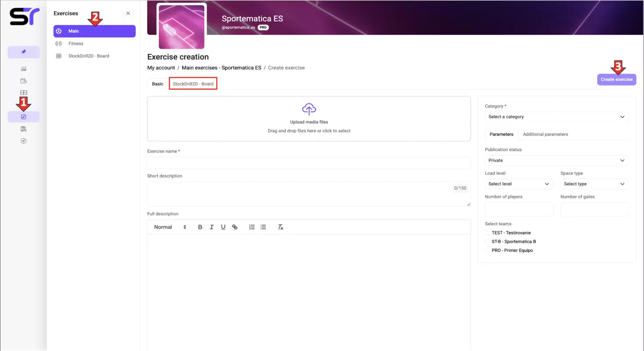This screenshot has height=351, width=644.
Task: Click the Number of players field
Action: pyautogui.click(x=519, y=209)
